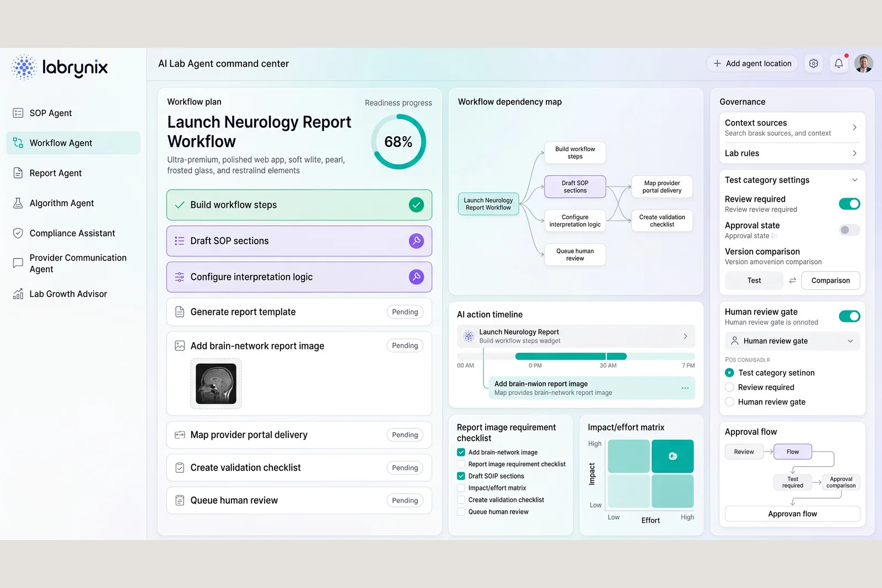The width and height of the screenshot is (882, 588).
Task: Go to Report Agent
Action: 73,173
